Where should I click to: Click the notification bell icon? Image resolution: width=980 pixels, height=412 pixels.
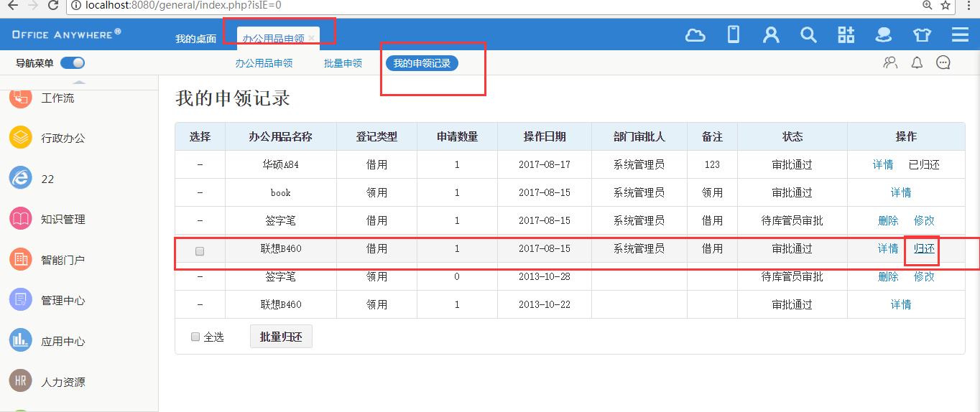[917, 63]
